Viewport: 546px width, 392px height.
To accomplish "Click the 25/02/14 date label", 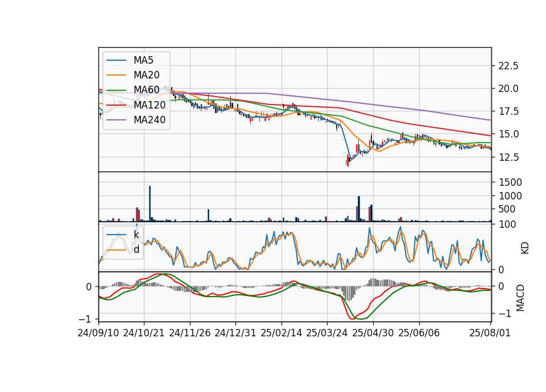I will click(x=282, y=333).
